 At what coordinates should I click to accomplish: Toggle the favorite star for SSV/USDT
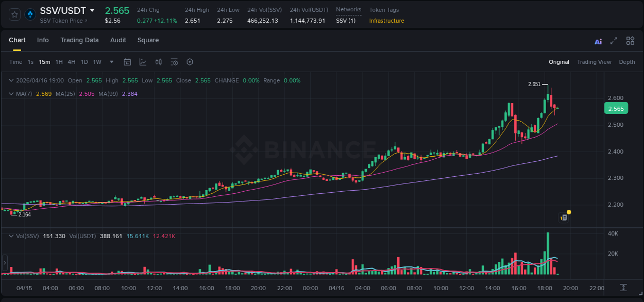(14, 14)
